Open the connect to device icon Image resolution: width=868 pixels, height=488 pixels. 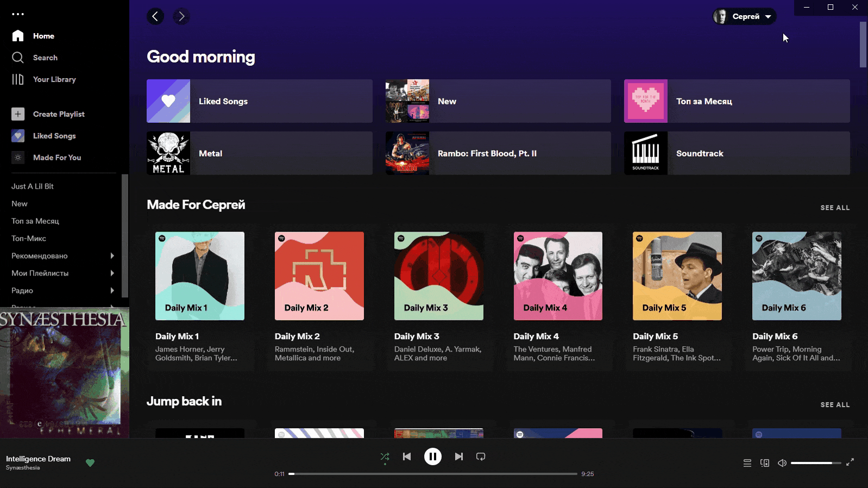765,463
